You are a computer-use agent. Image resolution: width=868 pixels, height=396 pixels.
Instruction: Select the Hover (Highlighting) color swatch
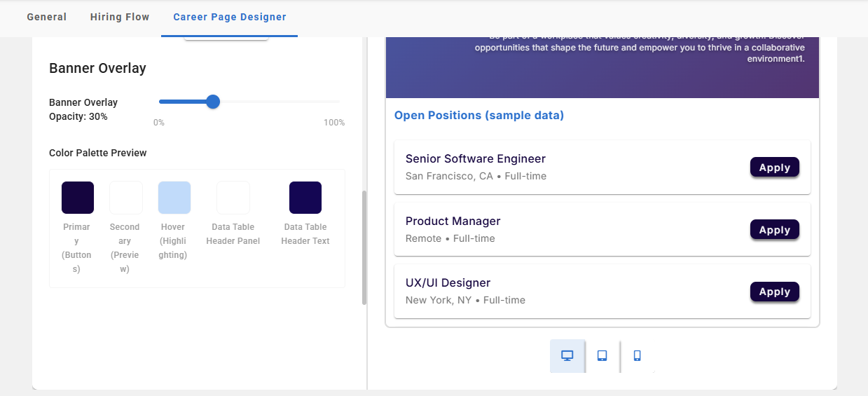point(174,198)
